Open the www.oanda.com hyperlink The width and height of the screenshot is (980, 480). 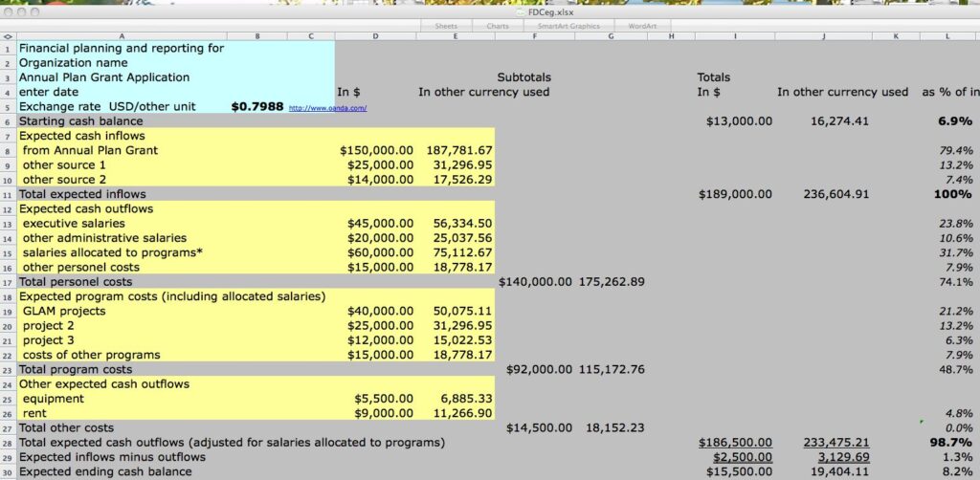[x=327, y=109]
